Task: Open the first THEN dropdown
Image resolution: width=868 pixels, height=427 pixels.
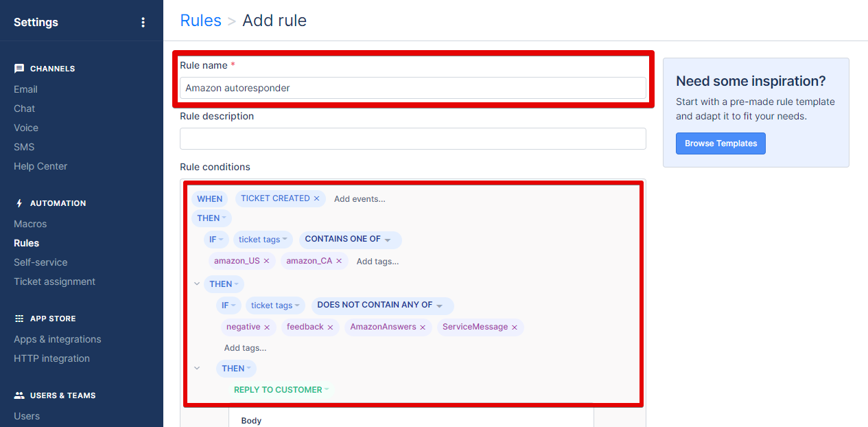Action: (211, 218)
